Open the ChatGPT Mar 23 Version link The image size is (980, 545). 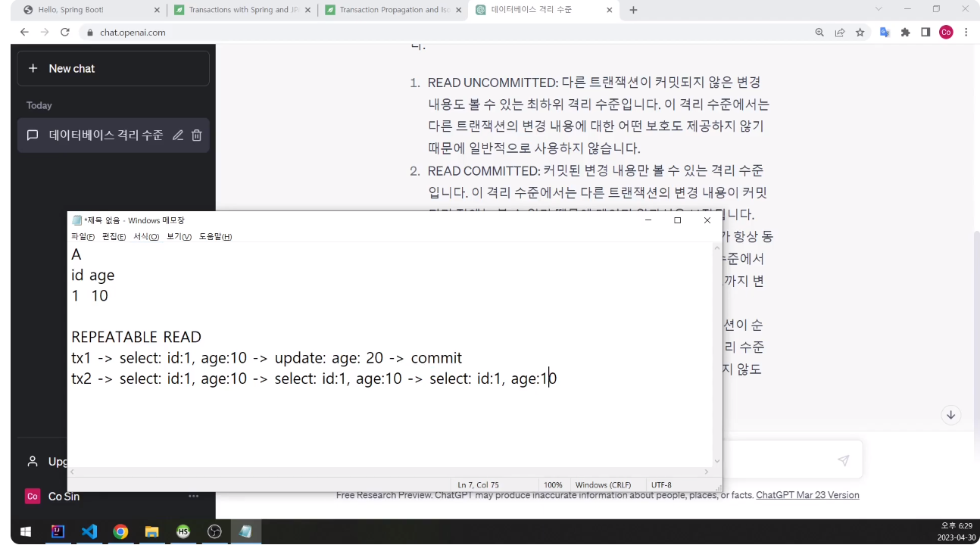click(807, 495)
